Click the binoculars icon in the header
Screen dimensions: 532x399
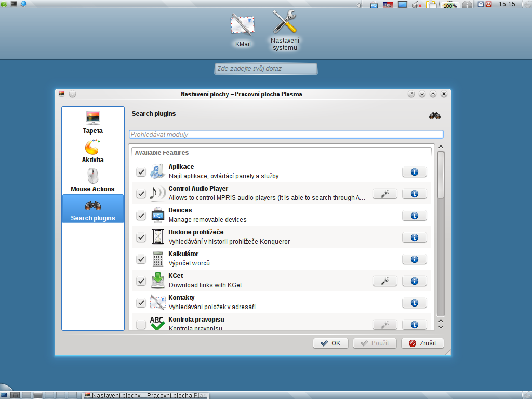(x=435, y=116)
